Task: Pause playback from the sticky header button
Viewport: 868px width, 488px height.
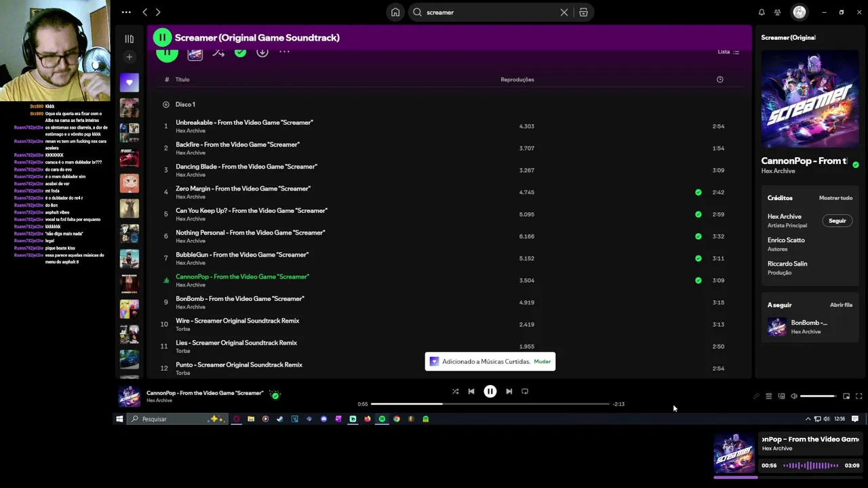Action: click(162, 37)
